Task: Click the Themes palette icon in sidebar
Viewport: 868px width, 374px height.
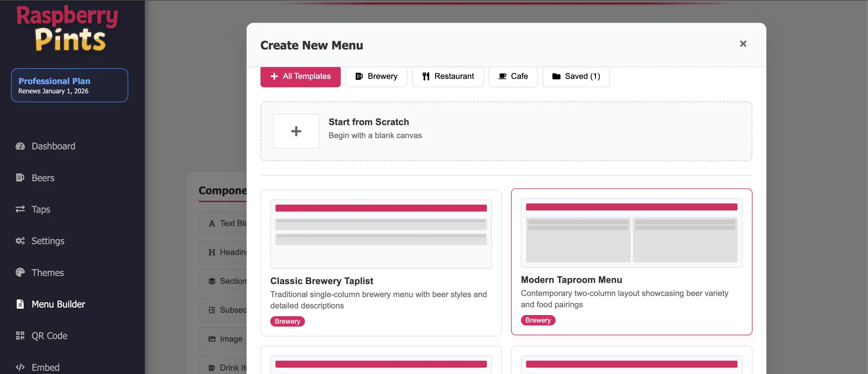Action: [20, 272]
